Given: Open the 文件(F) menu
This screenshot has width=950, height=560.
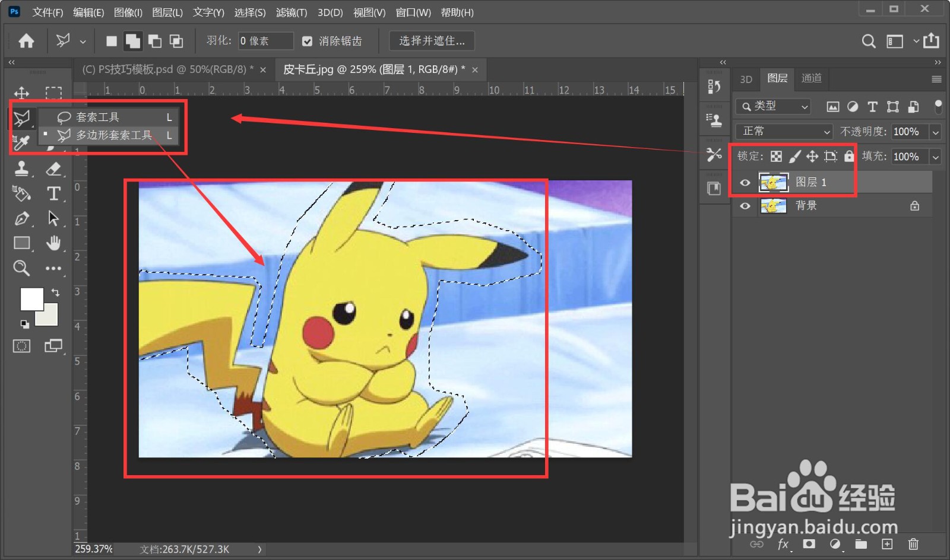Looking at the screenshot, I should [47, 12].
